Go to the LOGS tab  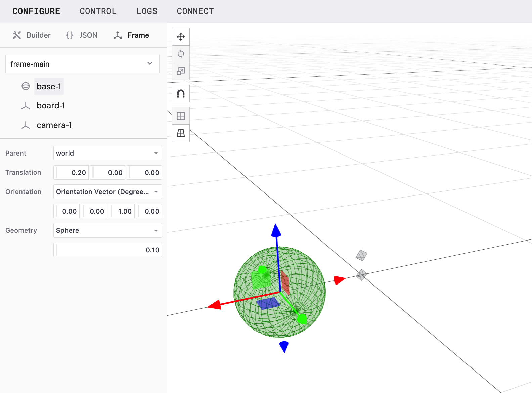click(x=147, y=11)
